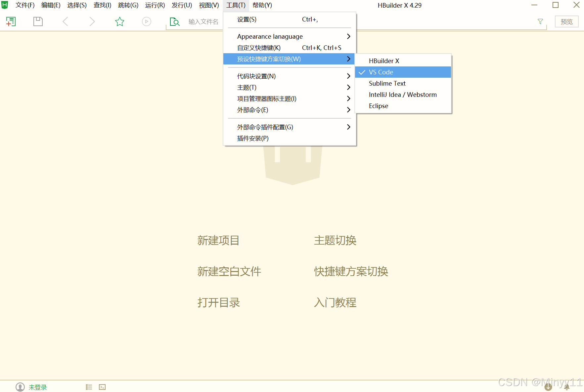Image resolution: width=584 pixels, height=392 pixels.
Task: Open the 运行(R) menu
Action: coord(155,5)
